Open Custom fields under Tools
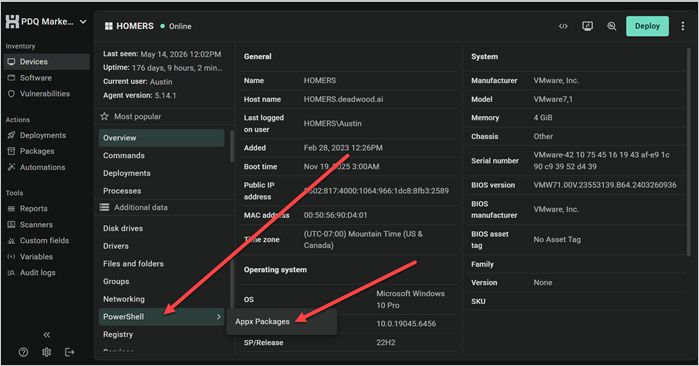Screen dimensions: 699x366 [x=44, y=241]
